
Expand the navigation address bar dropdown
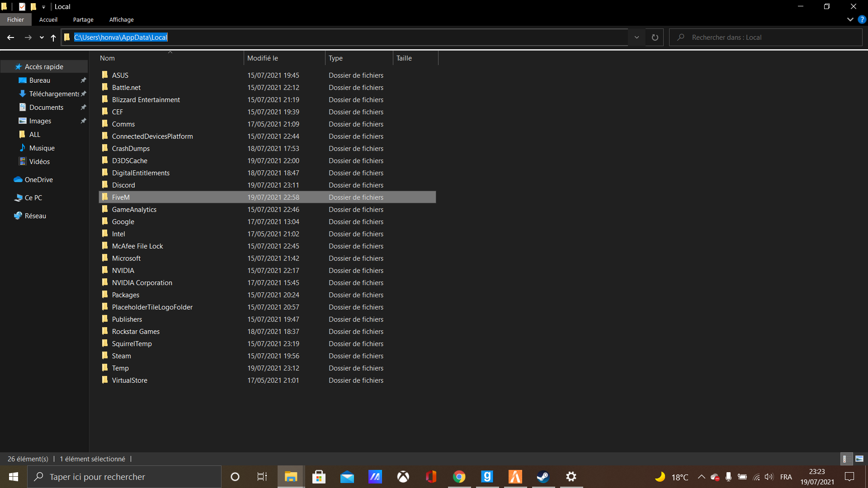tap(637, 37)
